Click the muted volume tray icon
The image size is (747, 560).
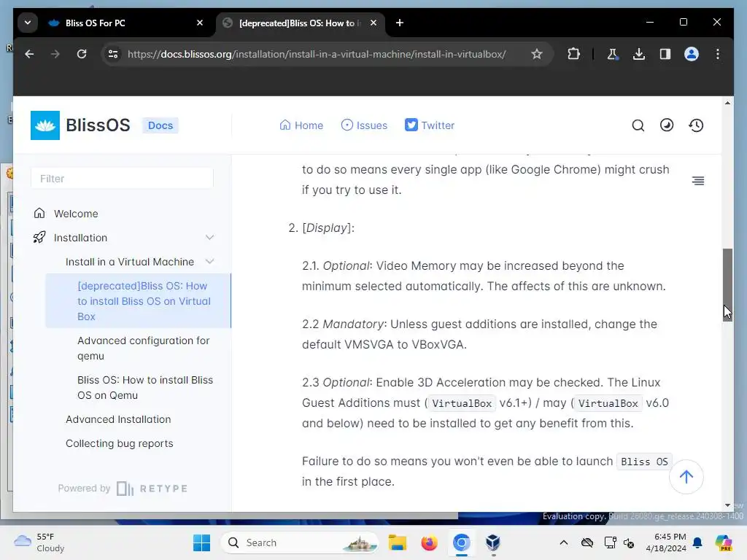[629, 542]
